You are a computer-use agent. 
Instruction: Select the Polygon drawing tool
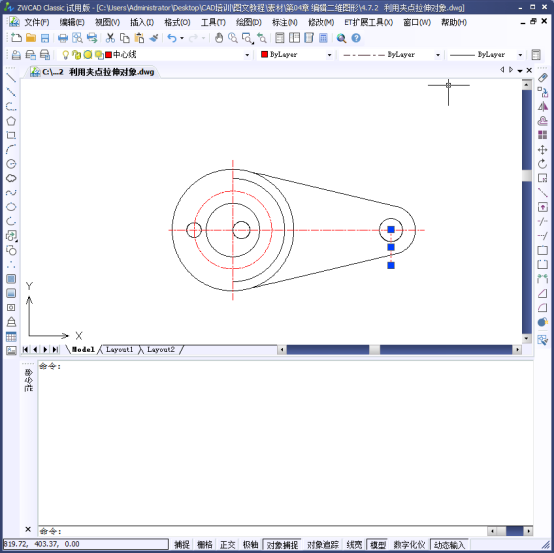[x=11, y=121]
